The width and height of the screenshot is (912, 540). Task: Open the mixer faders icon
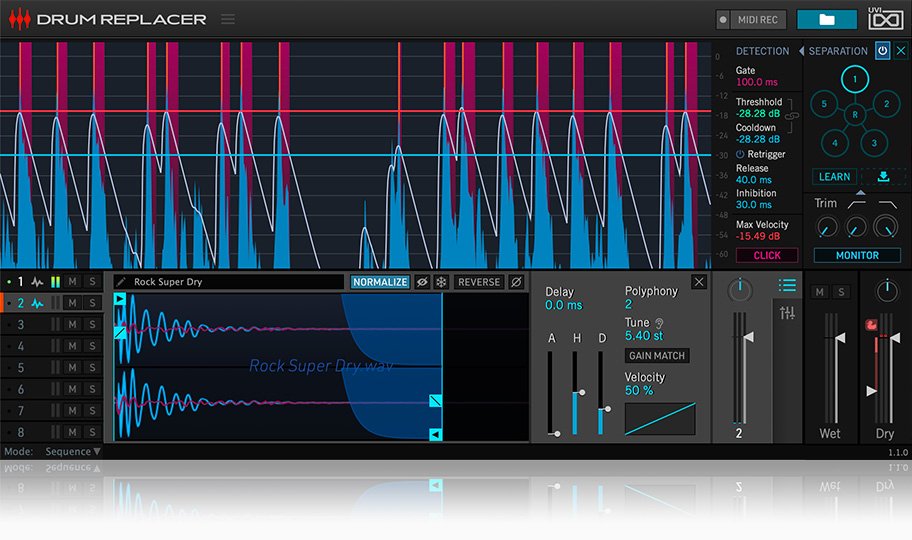pyautogui.click(x=787, y=313)
